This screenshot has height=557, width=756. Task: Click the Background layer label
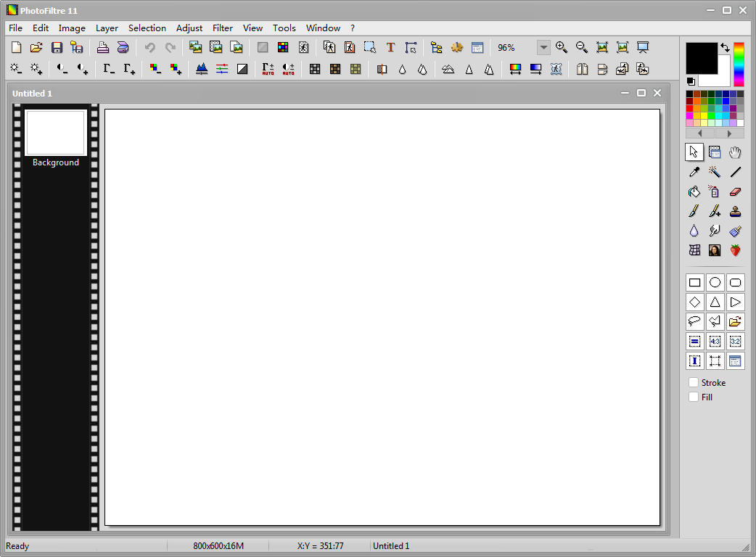(56, 162)
